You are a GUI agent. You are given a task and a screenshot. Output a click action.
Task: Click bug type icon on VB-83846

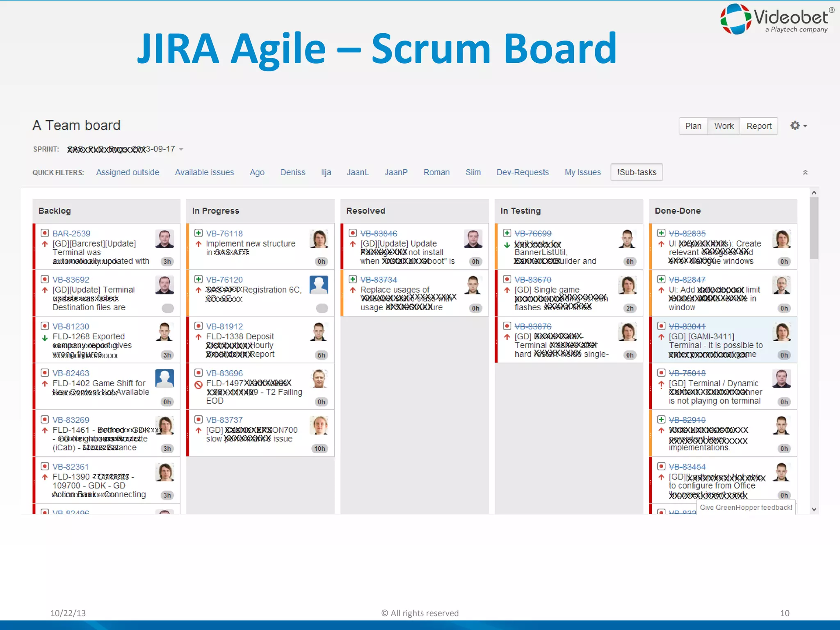coord(353,233)
